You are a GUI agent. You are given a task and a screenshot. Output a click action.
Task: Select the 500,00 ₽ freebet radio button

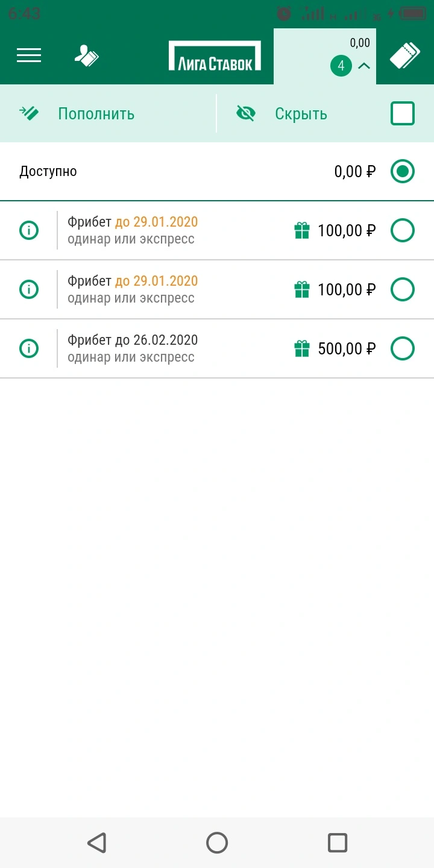coord(403,348)
